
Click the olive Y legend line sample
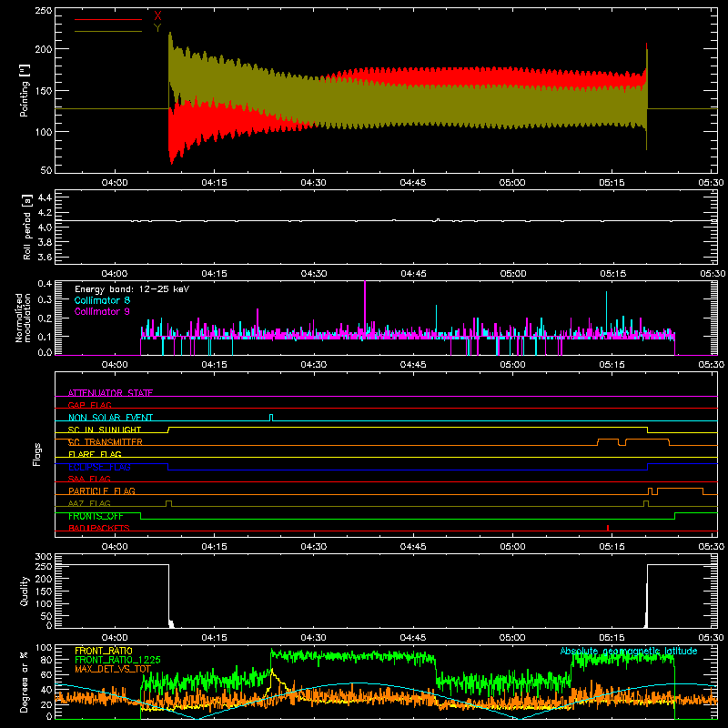[108, 31]
